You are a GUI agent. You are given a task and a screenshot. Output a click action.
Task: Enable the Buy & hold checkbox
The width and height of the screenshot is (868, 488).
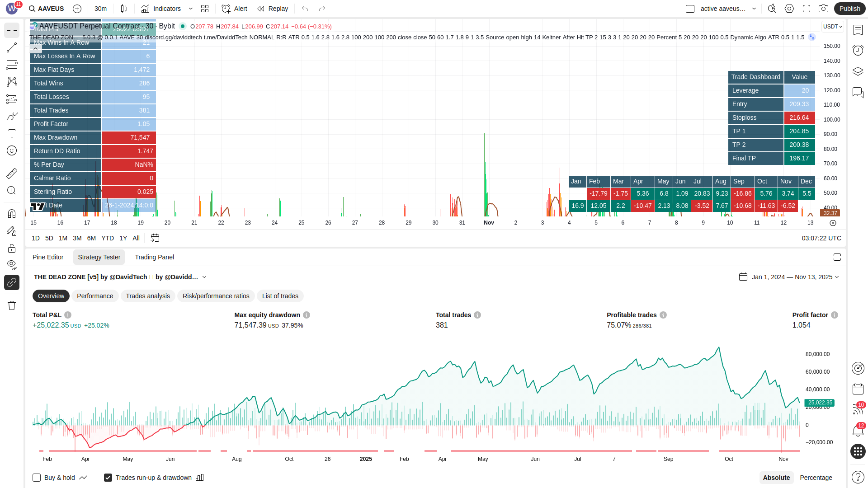coord(37,478)
